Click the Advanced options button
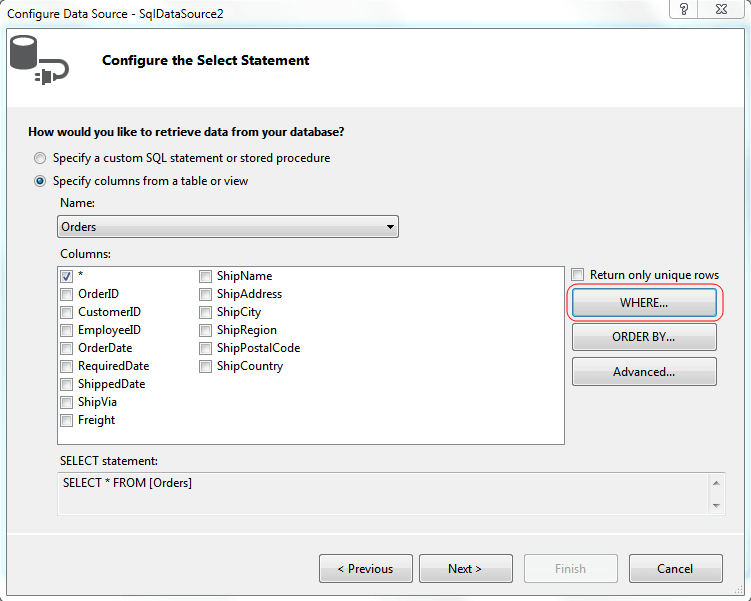 point(644,372)
